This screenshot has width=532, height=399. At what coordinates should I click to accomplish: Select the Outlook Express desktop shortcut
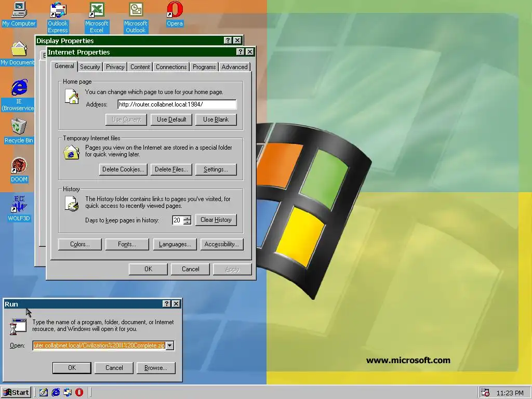[58, 18]
